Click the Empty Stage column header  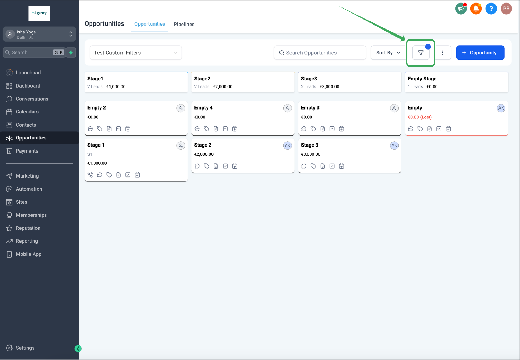[456, 82]
